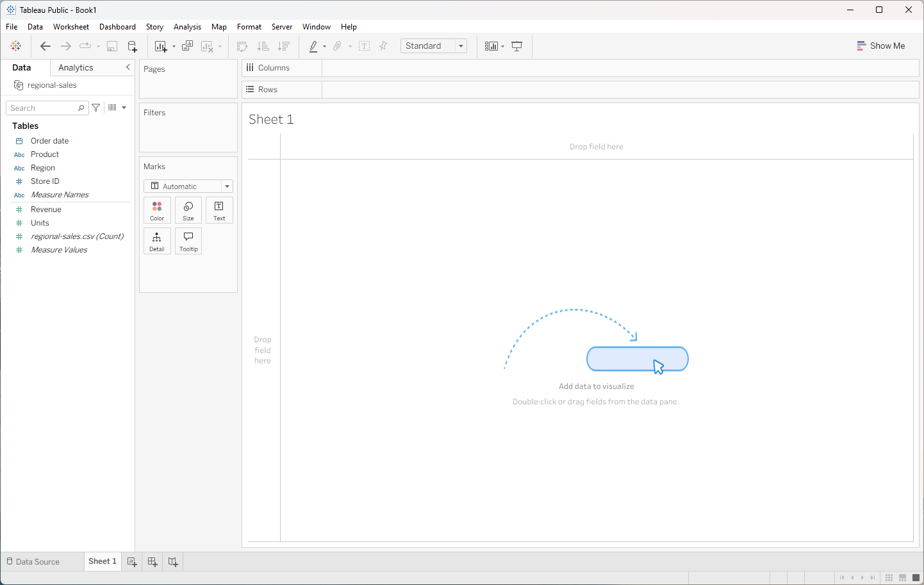
Task: Click the Show/Hide Cards icon
Action: (491, 46)
